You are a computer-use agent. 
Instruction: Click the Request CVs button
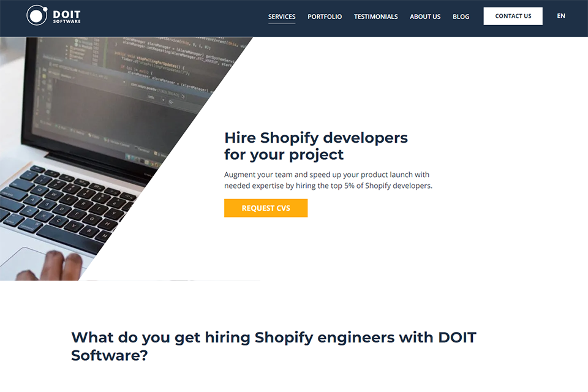pos(266,208)
